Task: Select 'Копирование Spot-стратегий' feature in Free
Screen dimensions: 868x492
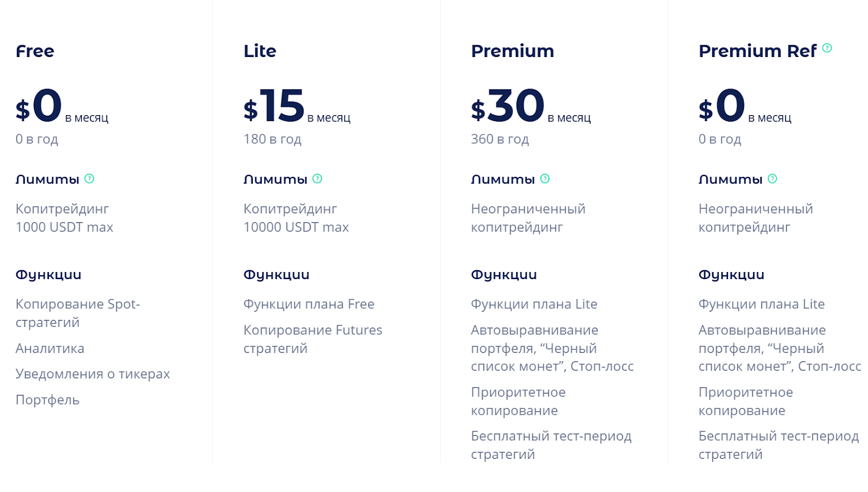Action: pyautogui.click(x=78, y=313)
